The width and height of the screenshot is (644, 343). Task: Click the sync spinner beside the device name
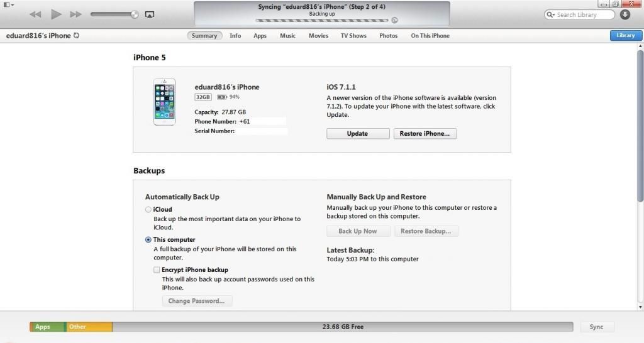pyautogui.click(x=76, y=36)
